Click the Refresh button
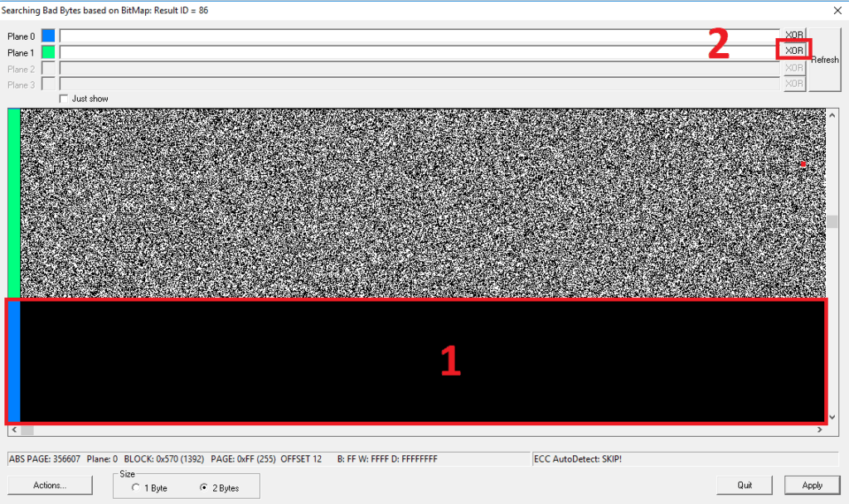849x504 pixels. click(x=825, y=60)
